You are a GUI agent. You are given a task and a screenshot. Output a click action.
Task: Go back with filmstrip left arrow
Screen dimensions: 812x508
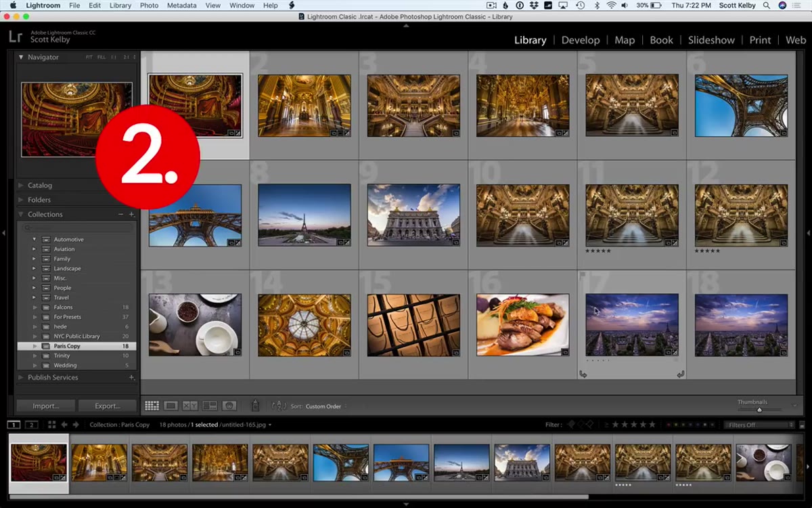(64, 425)
